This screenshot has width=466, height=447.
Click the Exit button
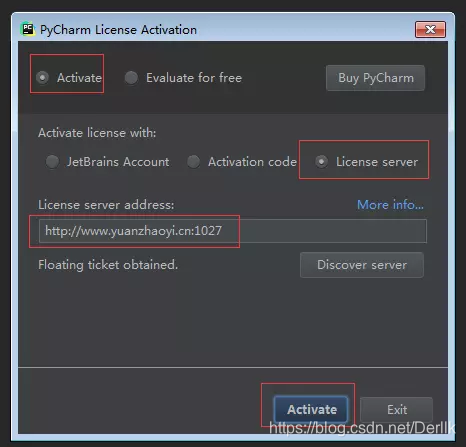(x=397, y=410)
